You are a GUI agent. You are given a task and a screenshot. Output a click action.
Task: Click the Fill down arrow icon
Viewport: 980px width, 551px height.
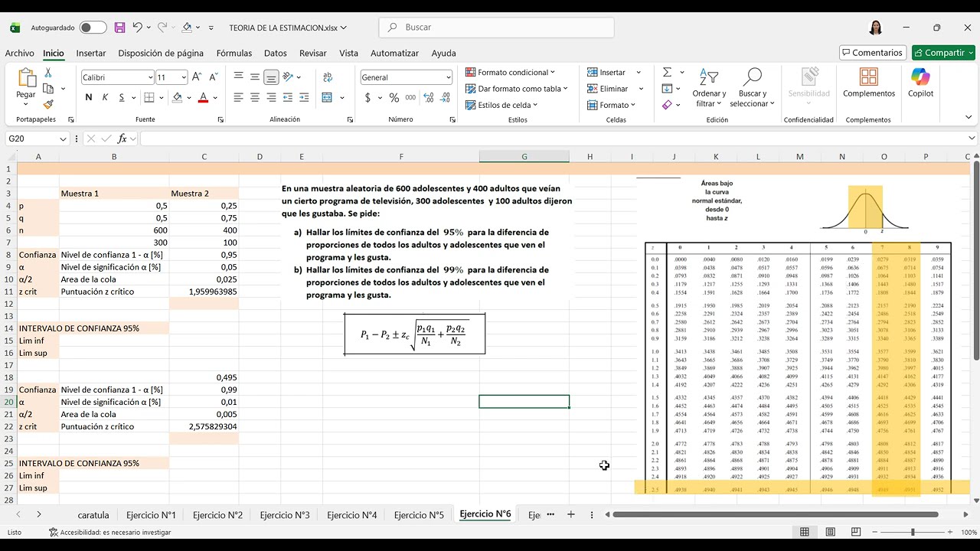coord(667,89)
